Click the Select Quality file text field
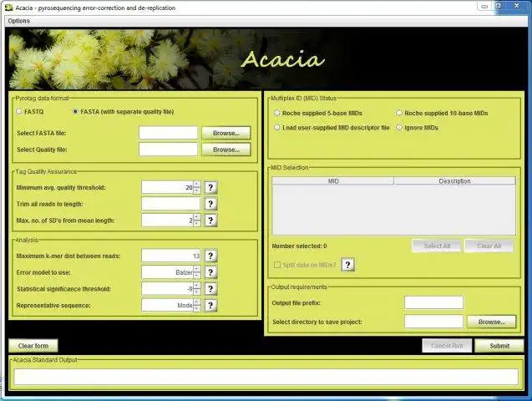This screenshot has height=401, width=532. point(169,150)
